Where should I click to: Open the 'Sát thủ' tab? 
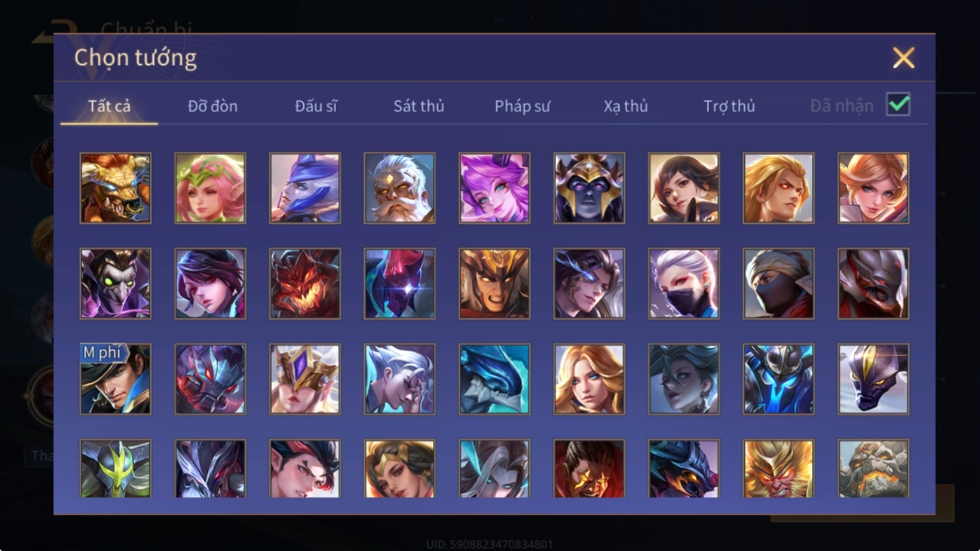click(418, 106)
